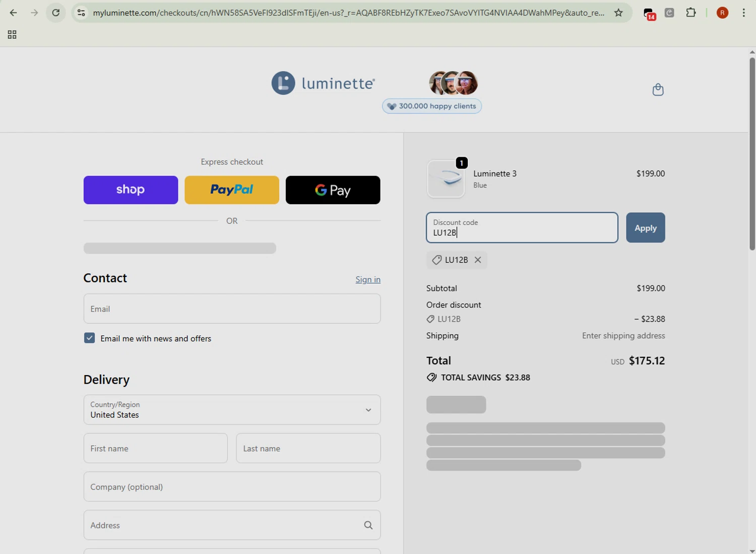Click the Total $175.12 amount
Screen dimensions: 756x554
pyautogui.click(x=647, y=361)
